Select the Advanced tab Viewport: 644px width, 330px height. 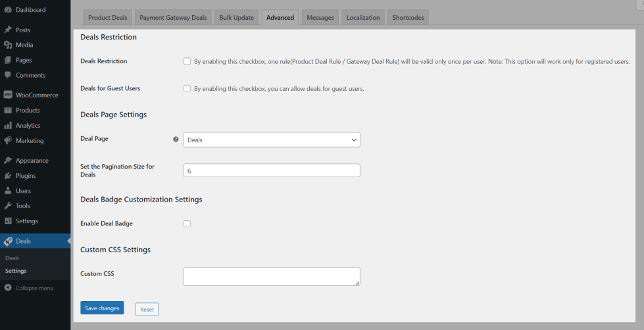pyautogui.click(x=280, y=18)
